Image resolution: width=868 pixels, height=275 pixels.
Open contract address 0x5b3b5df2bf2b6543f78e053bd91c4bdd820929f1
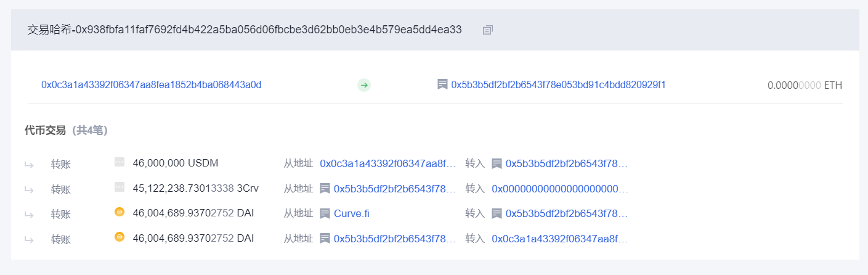(558, 85)
